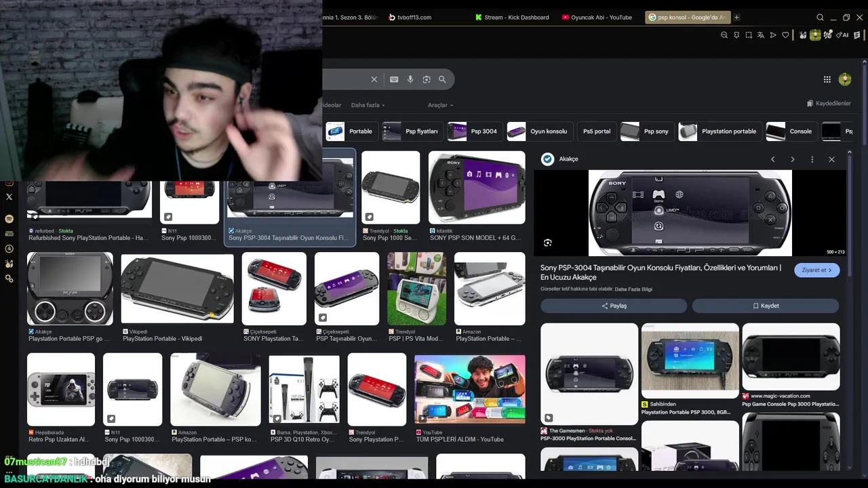The height and width of the screenshot is (488, 868).
Task: Open the snapshot capture tool in the browser toolbar
Action: 749,35
